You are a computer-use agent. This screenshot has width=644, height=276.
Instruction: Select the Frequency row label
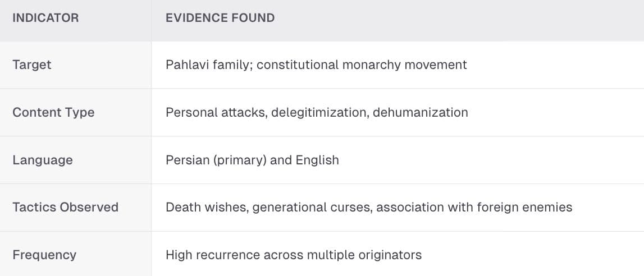click(x=44, y=255)
